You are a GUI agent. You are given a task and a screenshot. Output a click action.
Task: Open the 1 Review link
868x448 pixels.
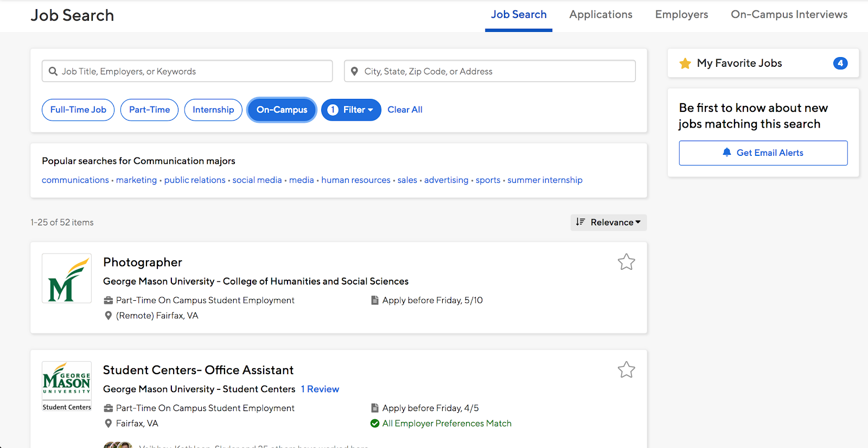point(320,389)
